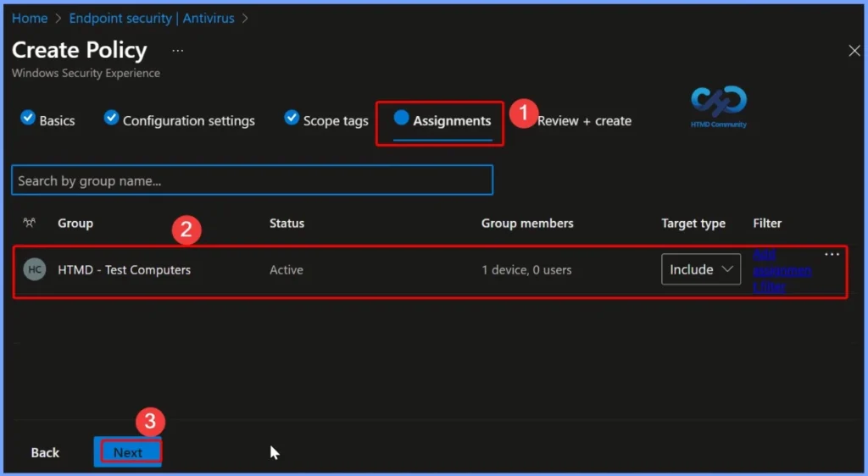The height and width of the screenshot is (476, 868).
Task: Click the Target type column header
Action: tap(693, 224)
